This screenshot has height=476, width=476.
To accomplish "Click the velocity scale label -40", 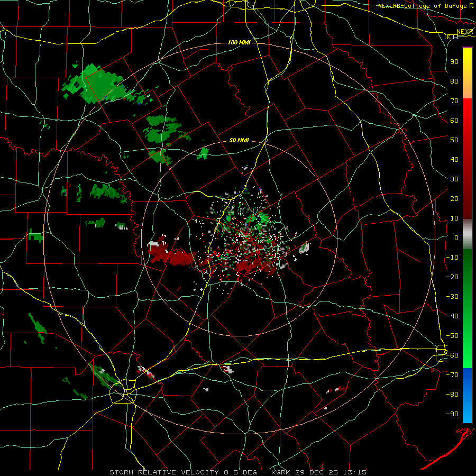I will click(x=452, y=316).
